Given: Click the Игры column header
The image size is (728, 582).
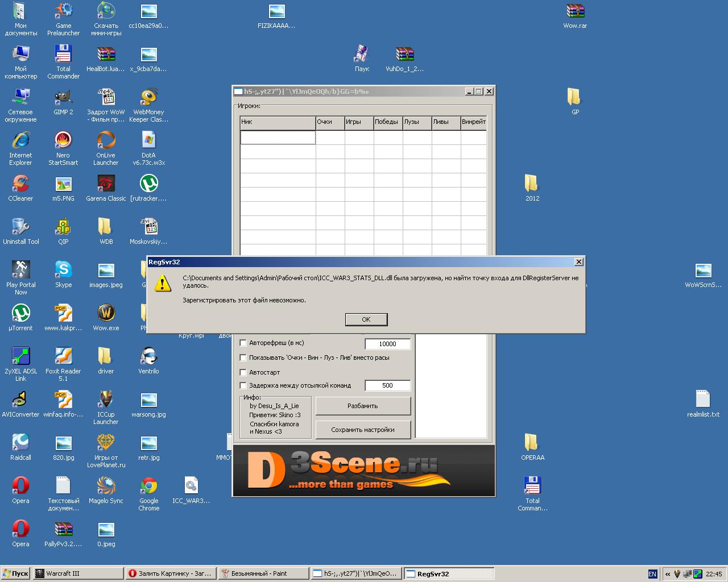Looking at the screenshot, I should pos(359,122).
